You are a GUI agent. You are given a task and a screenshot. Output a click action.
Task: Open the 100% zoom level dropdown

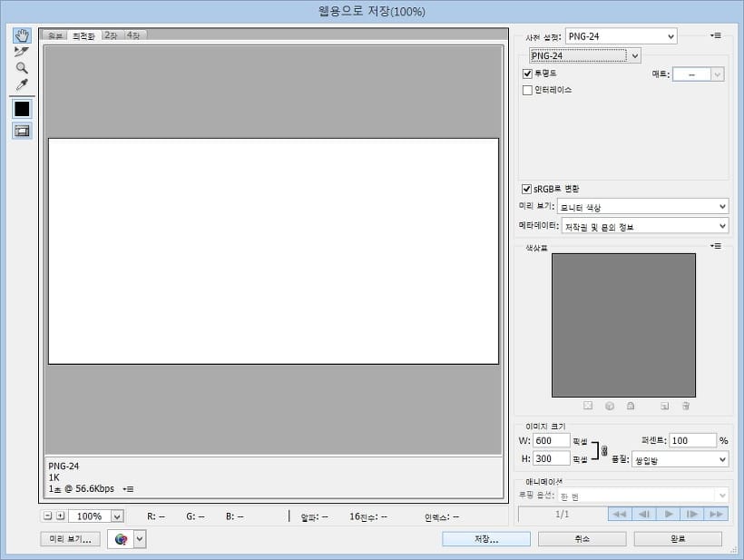click(116, 516)
